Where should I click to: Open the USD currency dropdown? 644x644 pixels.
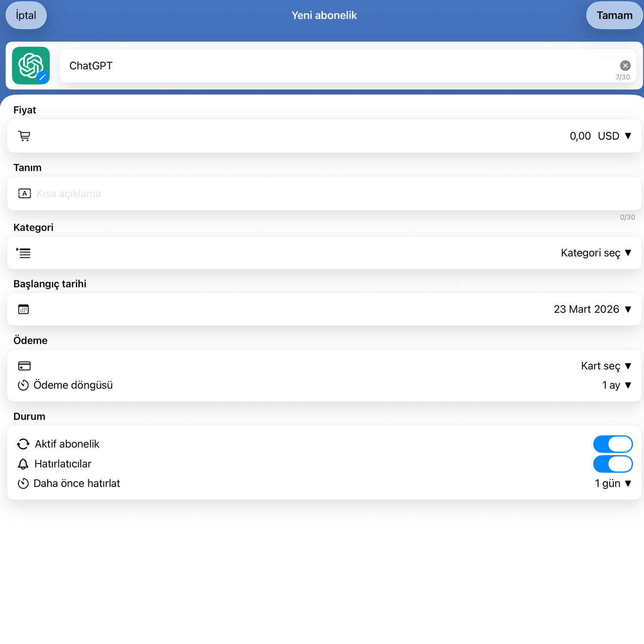tap(614, 136)
